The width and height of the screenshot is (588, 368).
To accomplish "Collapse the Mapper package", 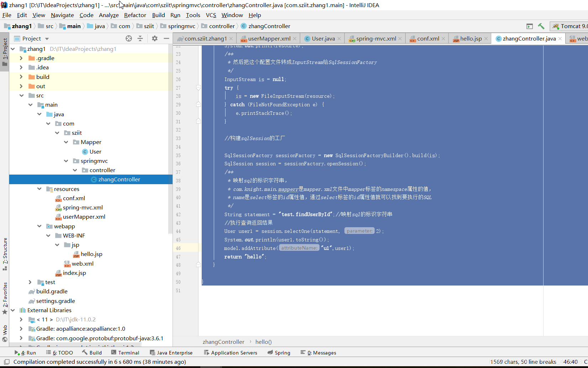I will 66,142.
